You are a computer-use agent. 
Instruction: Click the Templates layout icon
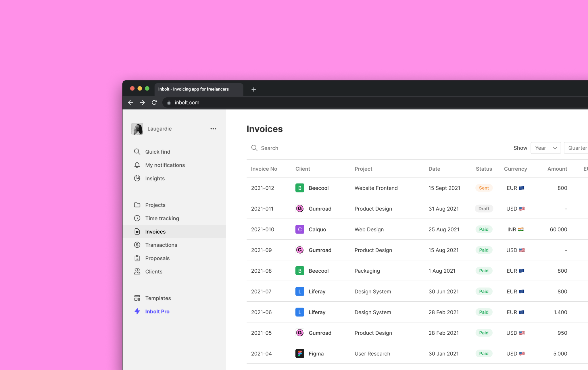pos(137,298)
